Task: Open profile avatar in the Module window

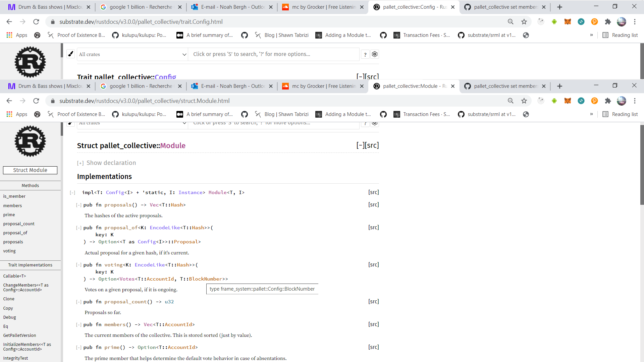Action: tap(621, 101)
